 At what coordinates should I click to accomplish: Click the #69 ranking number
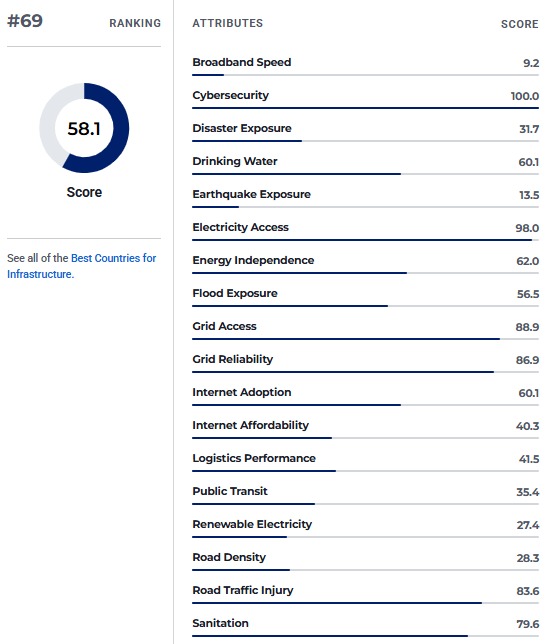point(25,21)
